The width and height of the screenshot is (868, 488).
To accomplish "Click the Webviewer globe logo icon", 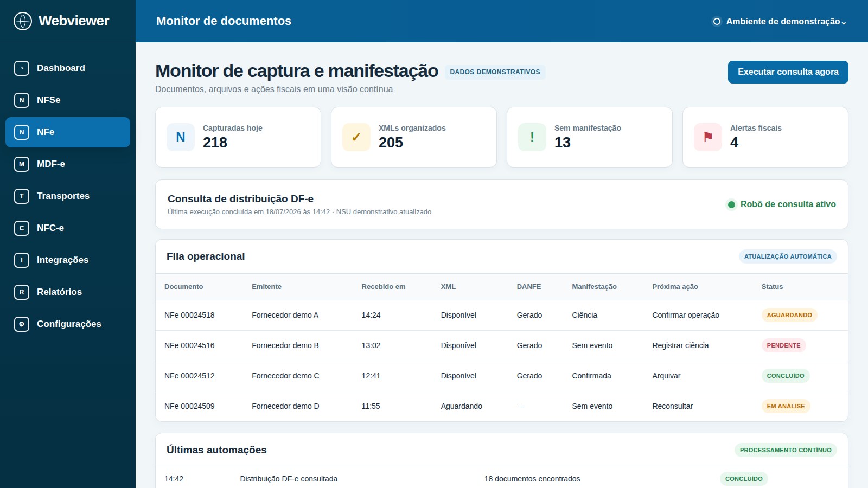I will [22, 21].
